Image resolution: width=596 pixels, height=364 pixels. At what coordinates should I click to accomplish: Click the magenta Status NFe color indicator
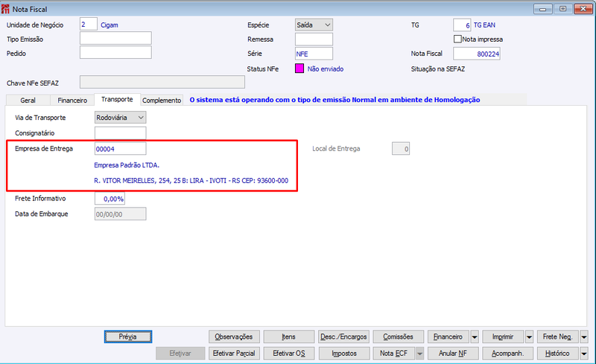[299, 68]
